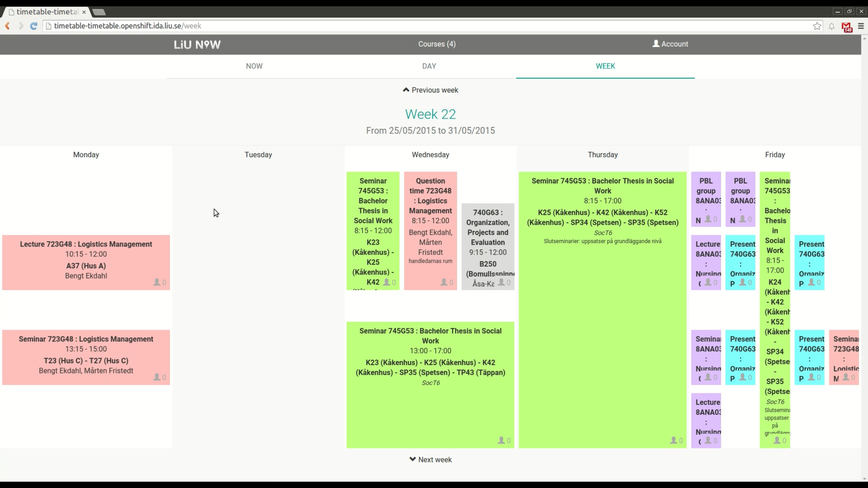Screen dimensions: 868x488
Task: Click attendee icon on Monday Seminar 723G48 card
Action: [157, 377]
